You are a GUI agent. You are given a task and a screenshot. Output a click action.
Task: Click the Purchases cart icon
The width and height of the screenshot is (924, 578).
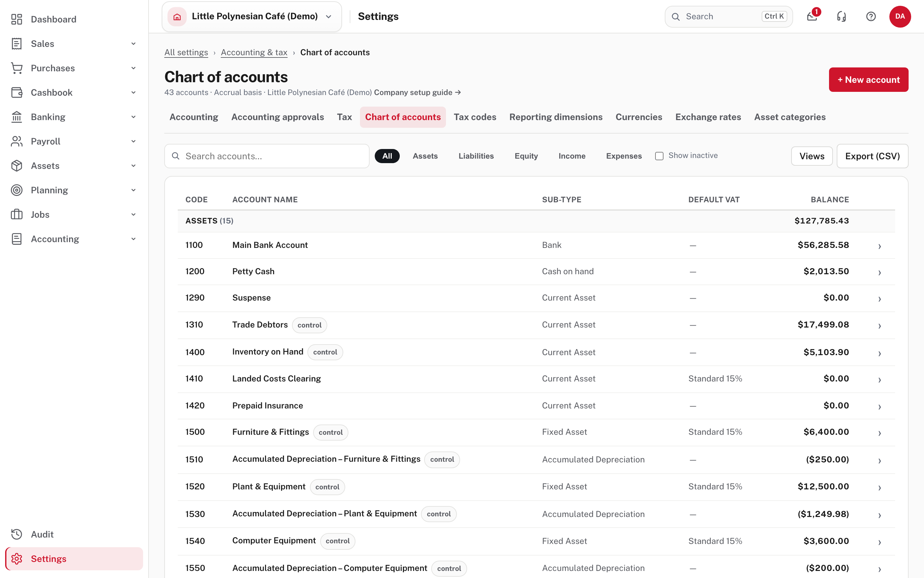tap(16, 68)
